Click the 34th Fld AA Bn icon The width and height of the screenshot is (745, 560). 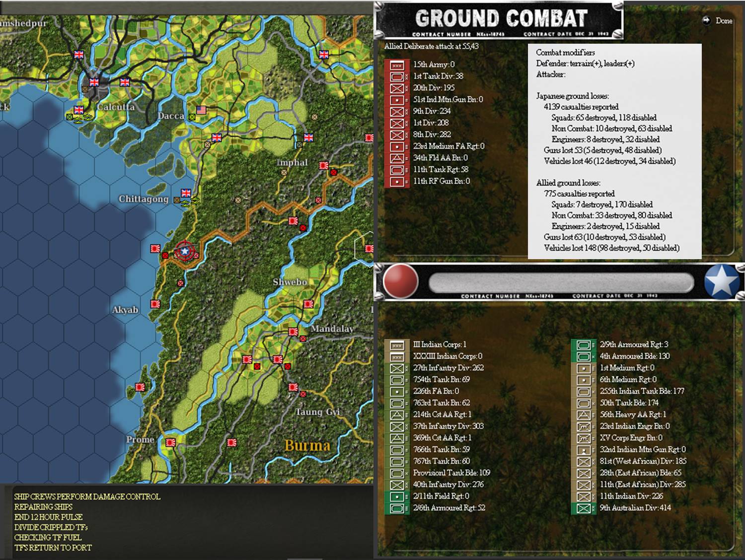point(397,158)
